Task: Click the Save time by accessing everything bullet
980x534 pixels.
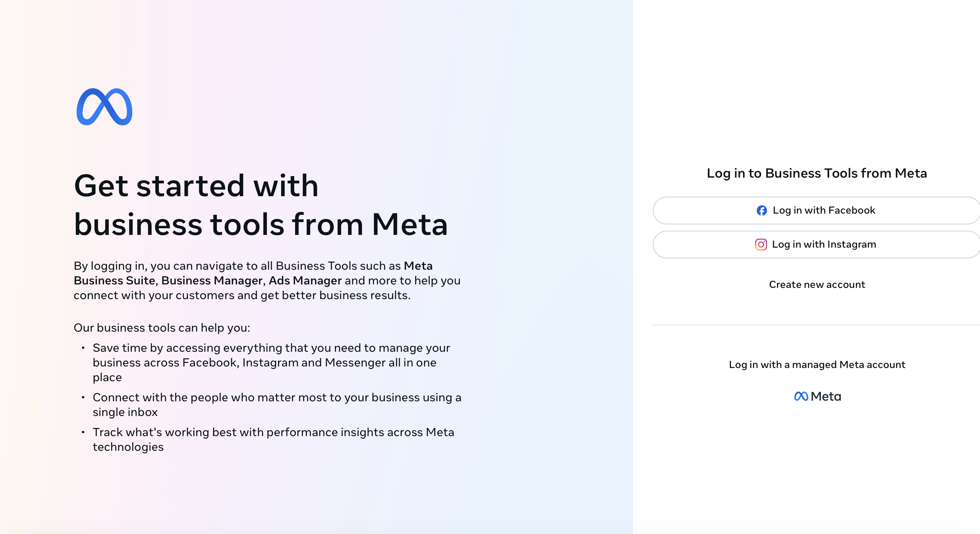Action: 271,362
